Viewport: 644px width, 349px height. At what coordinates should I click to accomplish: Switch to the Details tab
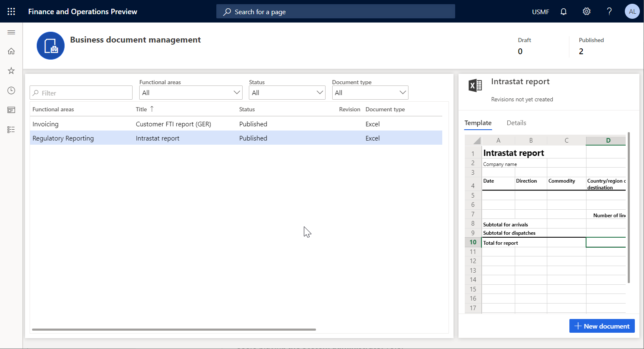[516, 123]
